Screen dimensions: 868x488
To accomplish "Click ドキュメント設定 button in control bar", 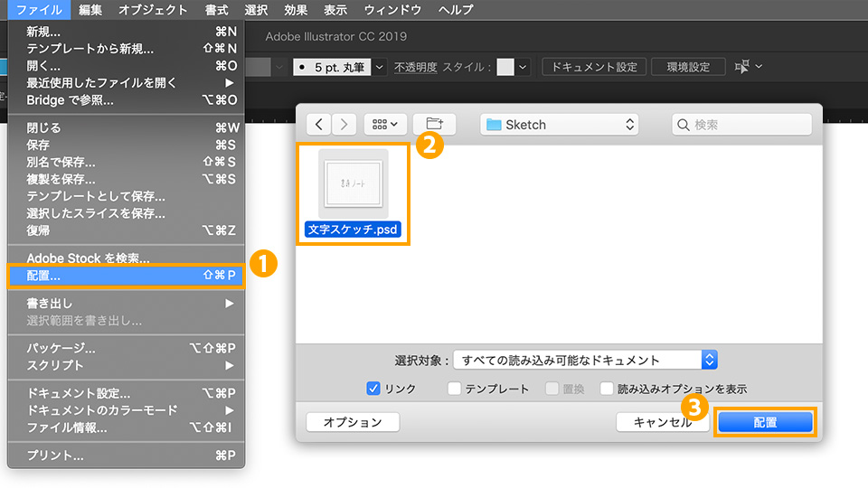I will point(595,67).
